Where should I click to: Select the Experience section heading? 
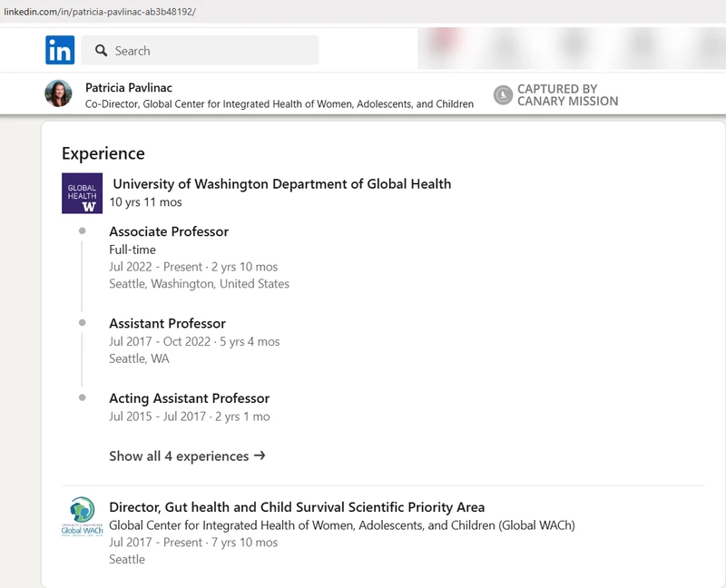[103, 153]
